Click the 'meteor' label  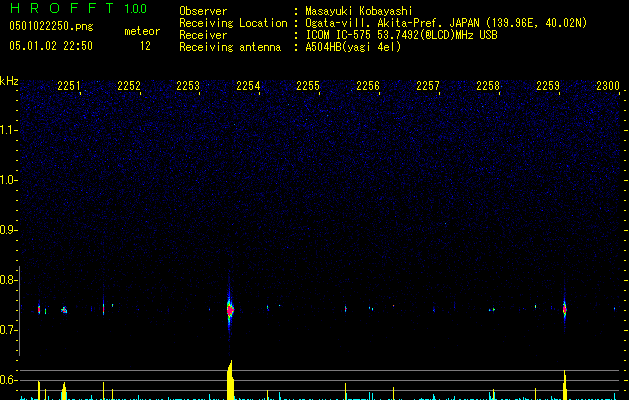(142, 31)
